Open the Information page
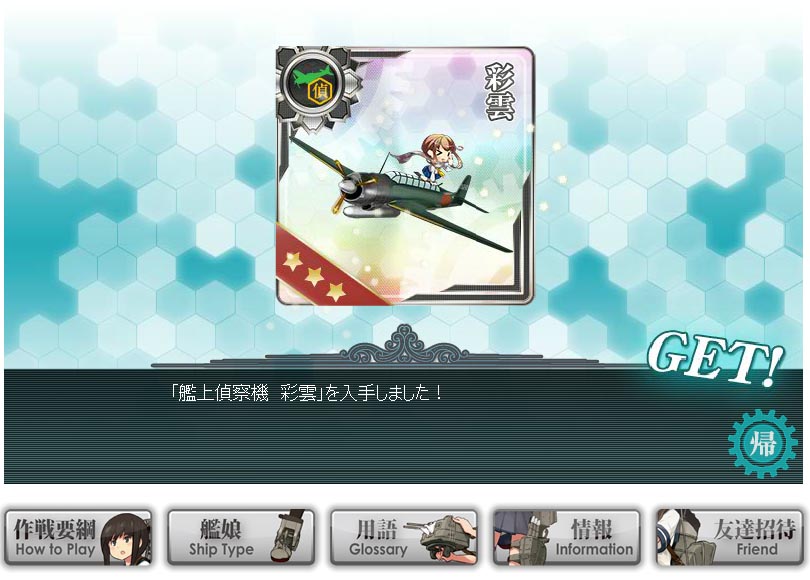 [x=567, y=538]
